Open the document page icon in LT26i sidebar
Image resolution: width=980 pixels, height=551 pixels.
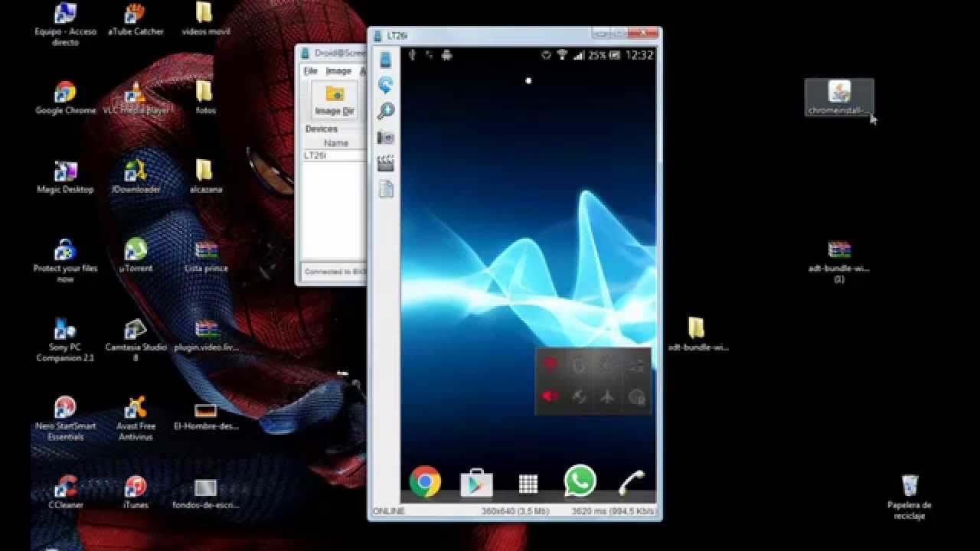(386, 189)
